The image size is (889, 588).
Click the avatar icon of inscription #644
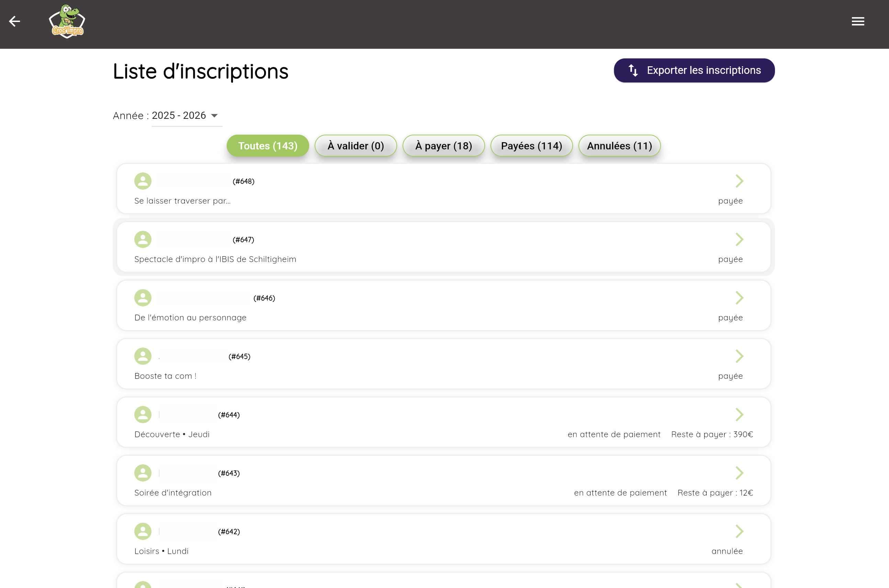click(x=143, y=414)
